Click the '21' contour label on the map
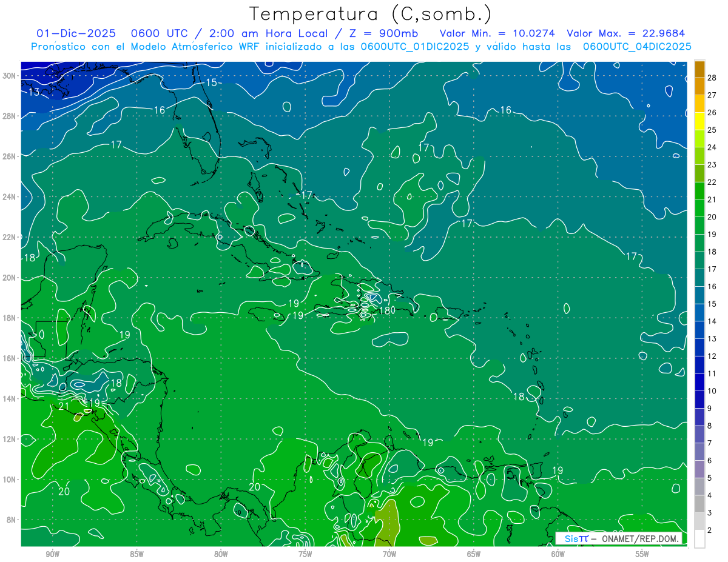 tap(64, 406)
